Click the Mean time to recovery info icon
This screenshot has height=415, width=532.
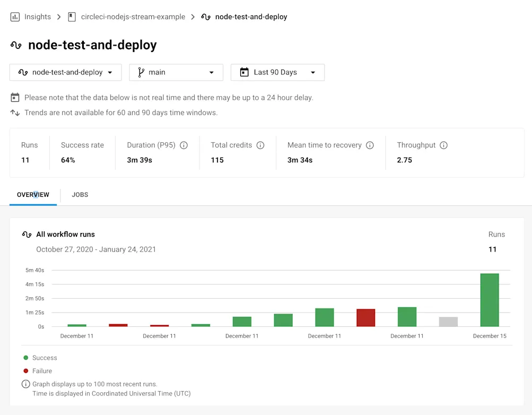coord(369,145)
